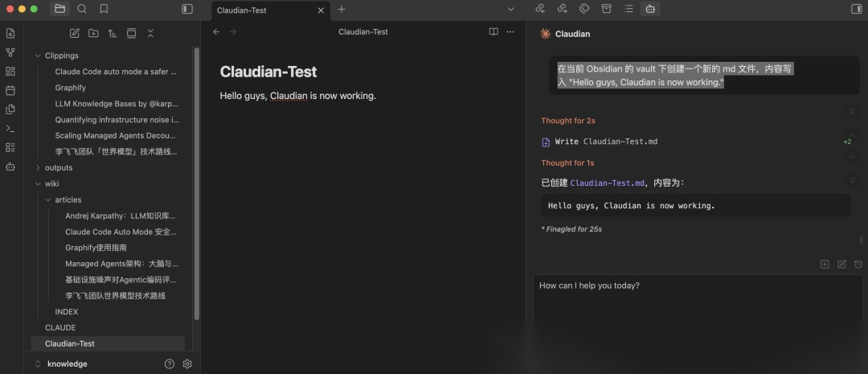Go to next message down chevron
Image resolution: width=868 pixels, height=374 pixels.
click(x=853, y=157)
